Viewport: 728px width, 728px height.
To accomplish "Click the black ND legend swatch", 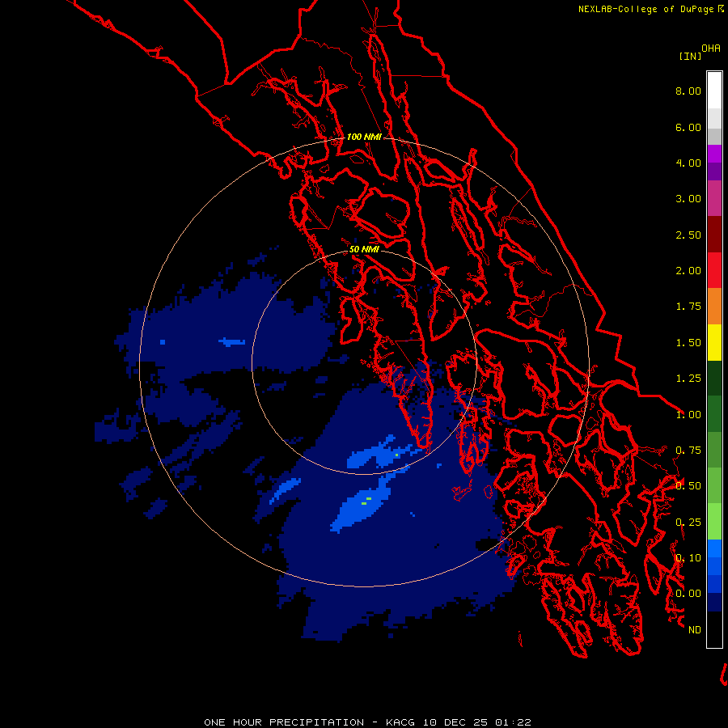I will (x=714, y=629).
